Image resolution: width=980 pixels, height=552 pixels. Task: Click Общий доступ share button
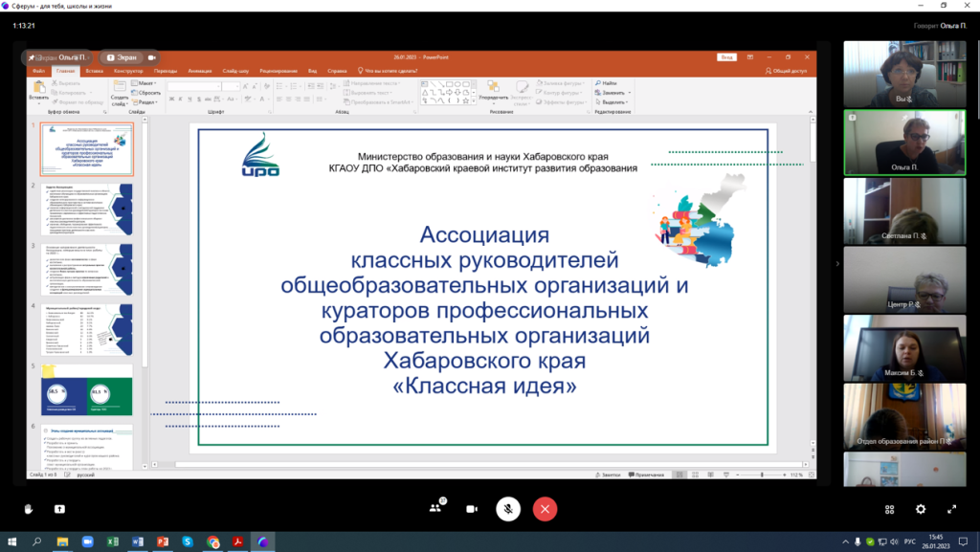pos(786,71)
